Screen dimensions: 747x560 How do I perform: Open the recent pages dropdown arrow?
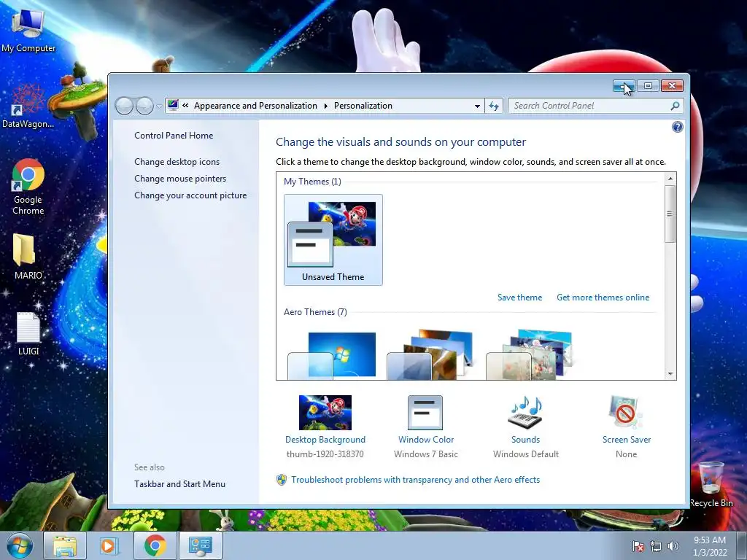pos(159,106)
